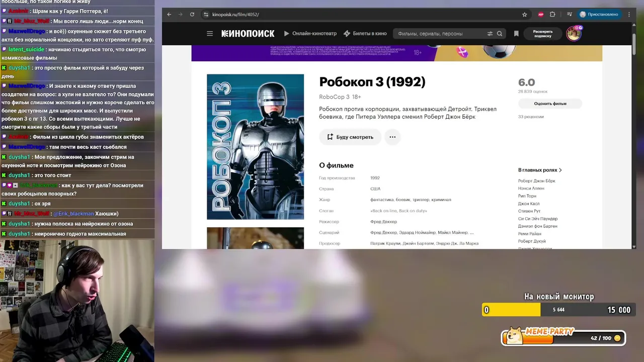Viewport: 644px width, 362px height.
Task: Open the ABP adblock extension icon
Action: [541, 15]
